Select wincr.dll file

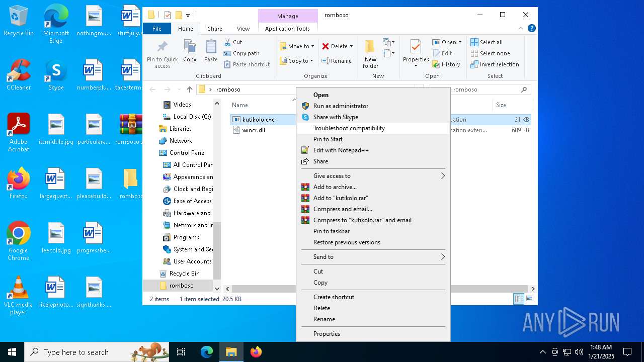pyautogui.click(x=253, y=130)
